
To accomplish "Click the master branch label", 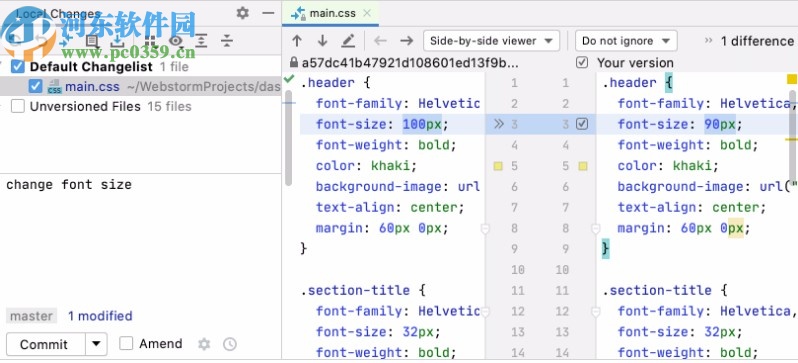I will click(x=32, y=316).
